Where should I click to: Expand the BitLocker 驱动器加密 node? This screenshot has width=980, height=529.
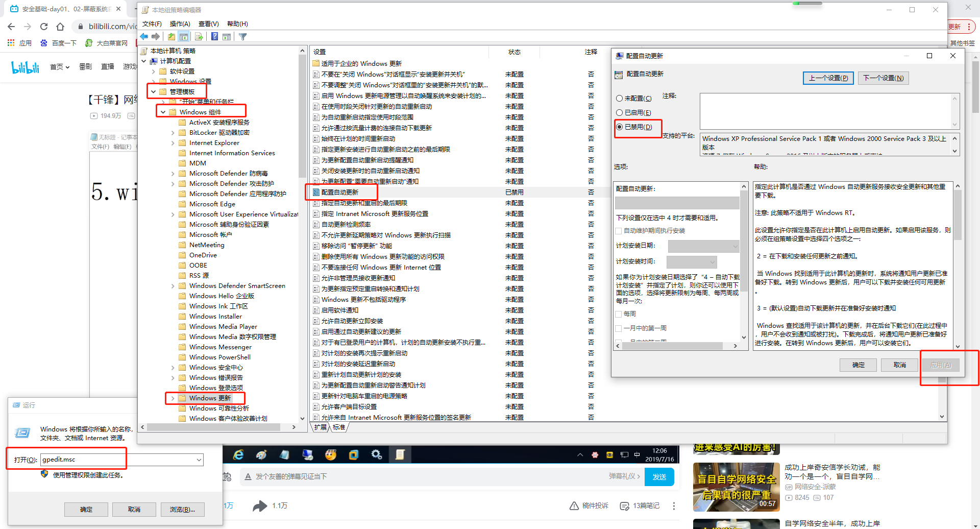tap(173, 133)
